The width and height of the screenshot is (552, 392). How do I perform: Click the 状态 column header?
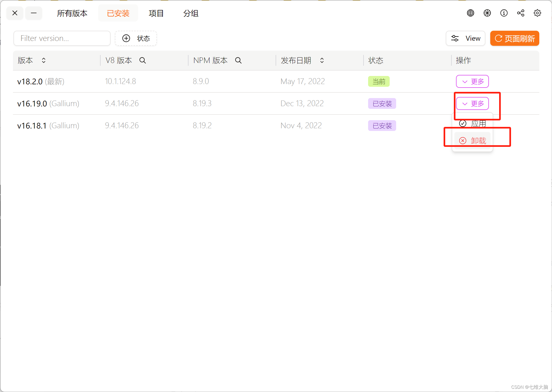pos(376,60)
